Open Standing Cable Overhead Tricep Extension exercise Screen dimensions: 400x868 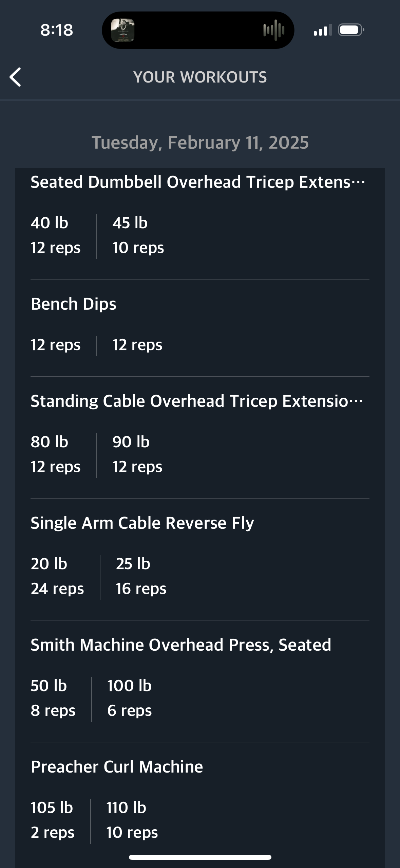197,401
